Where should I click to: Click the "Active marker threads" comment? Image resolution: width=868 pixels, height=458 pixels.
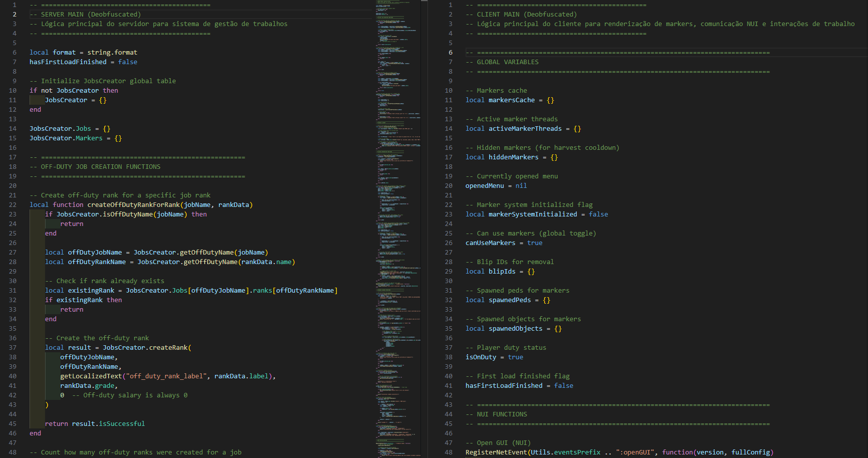tap(512, 119)
